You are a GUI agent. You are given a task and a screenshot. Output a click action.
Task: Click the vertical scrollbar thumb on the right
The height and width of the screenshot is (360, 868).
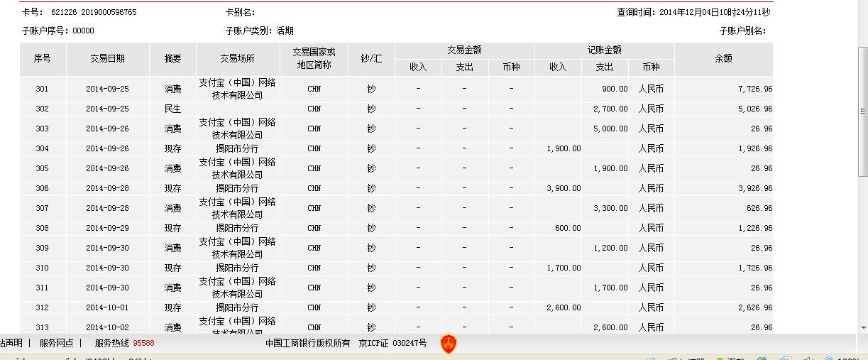coord(863,111)
